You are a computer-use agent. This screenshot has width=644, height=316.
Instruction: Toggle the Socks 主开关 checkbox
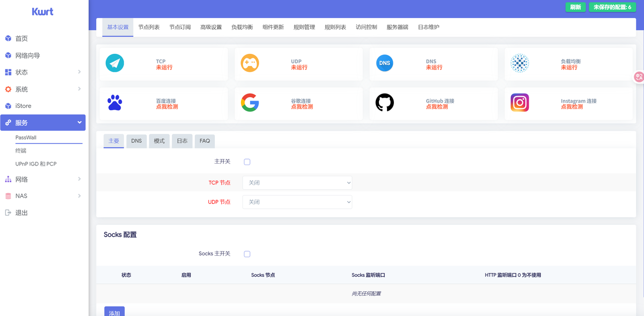(247, 254)
